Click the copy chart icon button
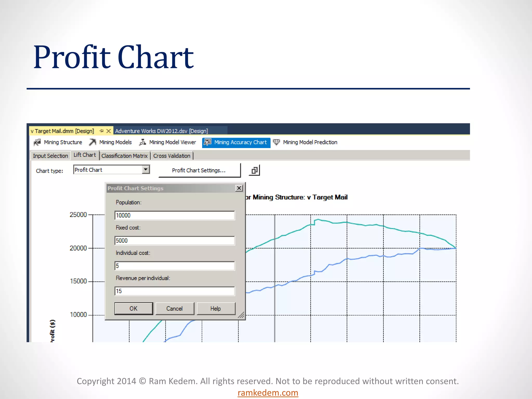 click(254, 170)
